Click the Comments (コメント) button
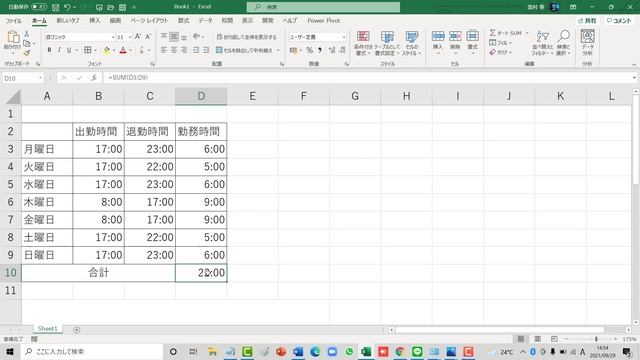Viewport: 640px width, 360px height. point(619,21)
